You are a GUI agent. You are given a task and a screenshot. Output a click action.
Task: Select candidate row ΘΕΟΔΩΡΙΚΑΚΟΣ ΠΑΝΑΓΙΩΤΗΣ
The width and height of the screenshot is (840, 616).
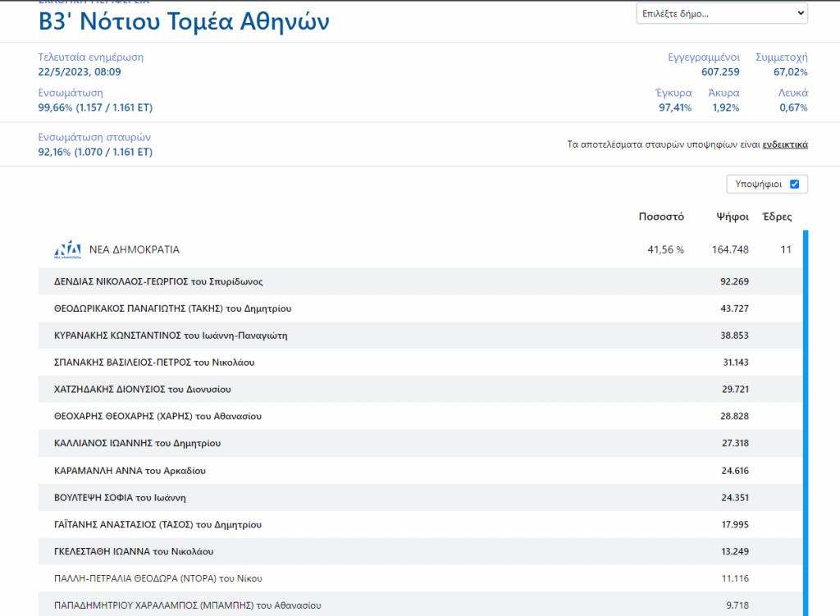(x=173, y=308)
